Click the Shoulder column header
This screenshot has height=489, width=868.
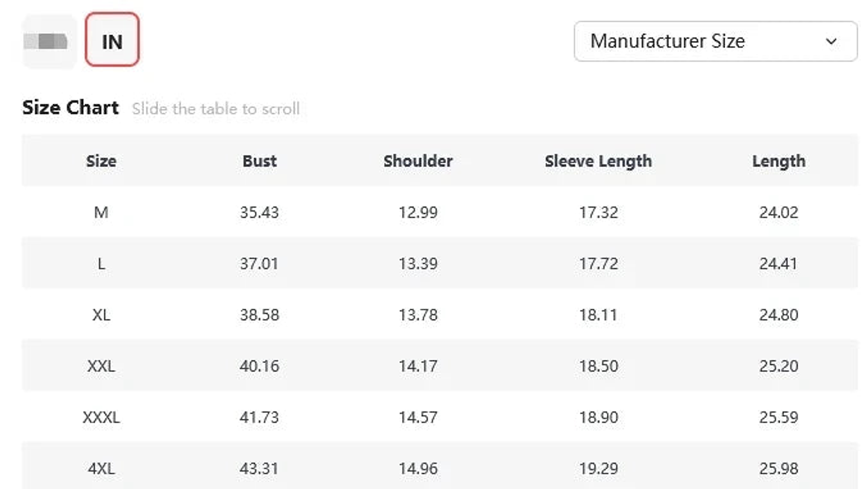click(418, 161)
